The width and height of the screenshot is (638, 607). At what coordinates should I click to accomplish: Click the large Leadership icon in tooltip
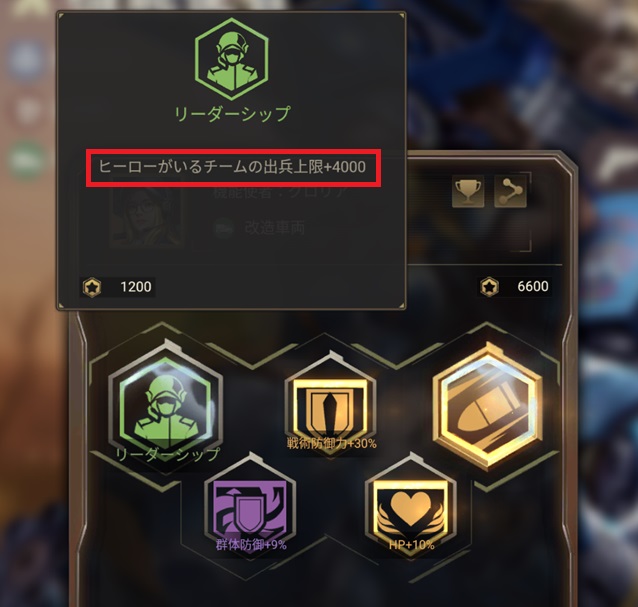coord(232,59)
